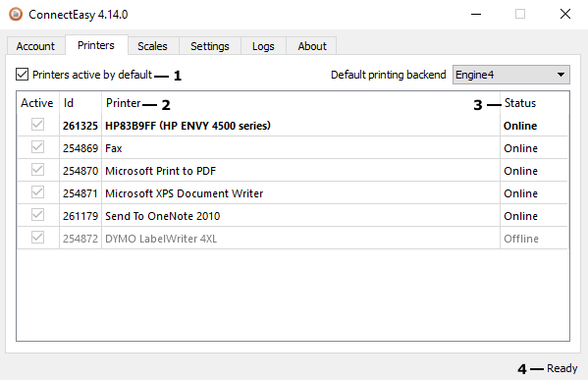Close the ConnectEasy window
Image resolution: width=588 pixels, height=380 pixels.
pos(565,15)
